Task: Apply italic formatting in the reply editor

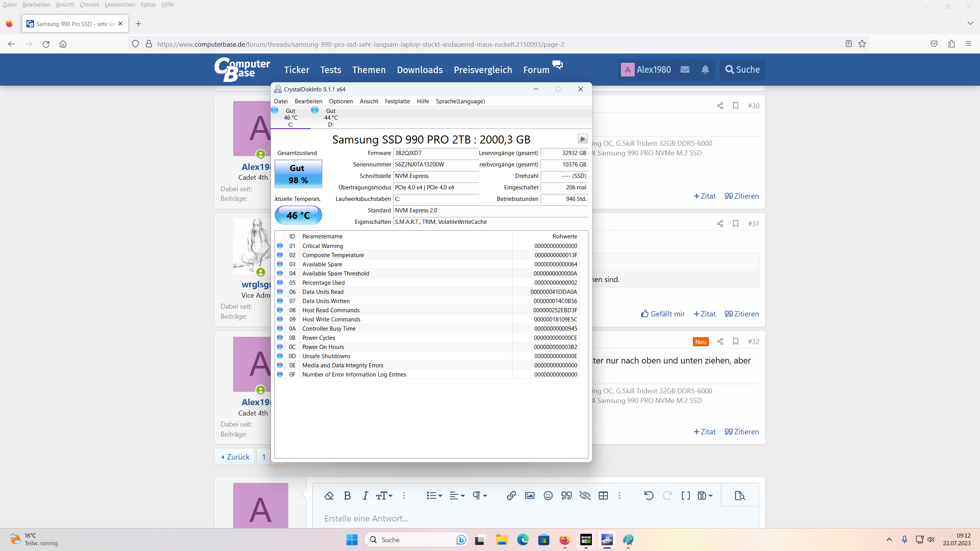Action: (365, 496)
